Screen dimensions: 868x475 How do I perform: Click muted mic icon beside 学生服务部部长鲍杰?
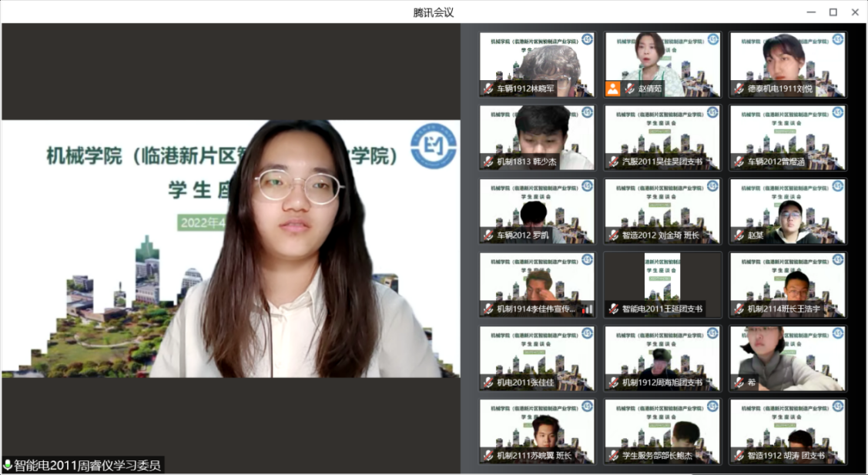pyautogui.click(x=613, y=456)
